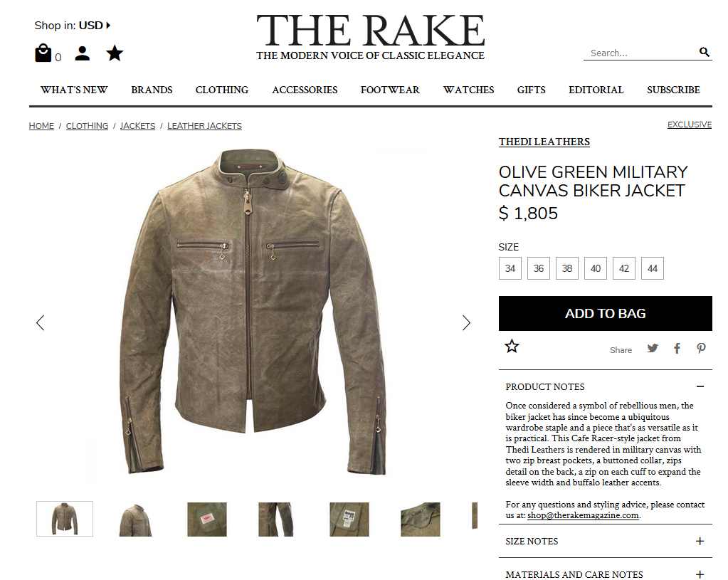Choose size 34
728x580 pixels.
pyautogui.click(x=510, y=268)
